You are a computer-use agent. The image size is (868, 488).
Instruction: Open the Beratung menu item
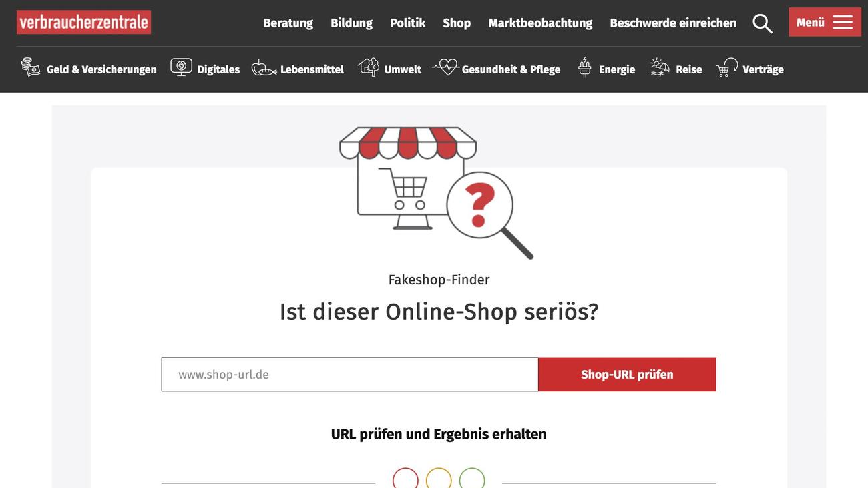click(x=288, y=23)
